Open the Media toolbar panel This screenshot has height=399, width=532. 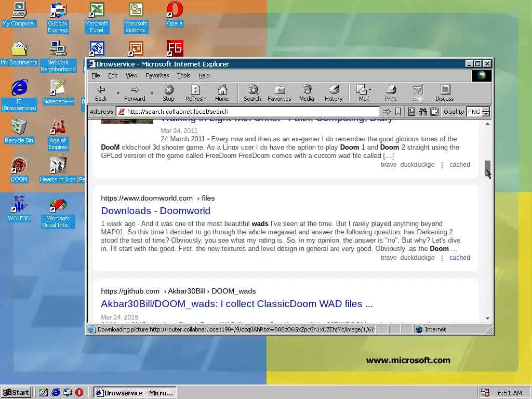point(307,93)
